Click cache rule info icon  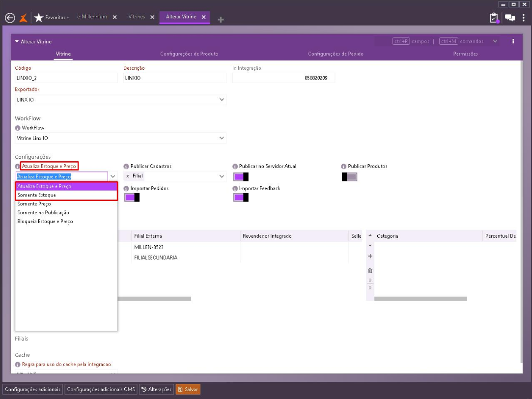18,365
